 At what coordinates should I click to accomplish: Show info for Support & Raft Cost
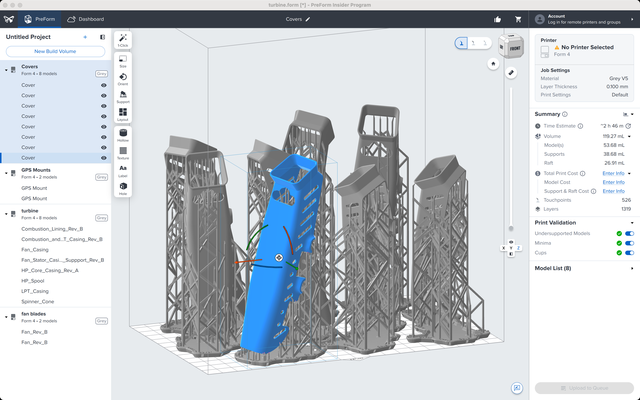(593, 191)
